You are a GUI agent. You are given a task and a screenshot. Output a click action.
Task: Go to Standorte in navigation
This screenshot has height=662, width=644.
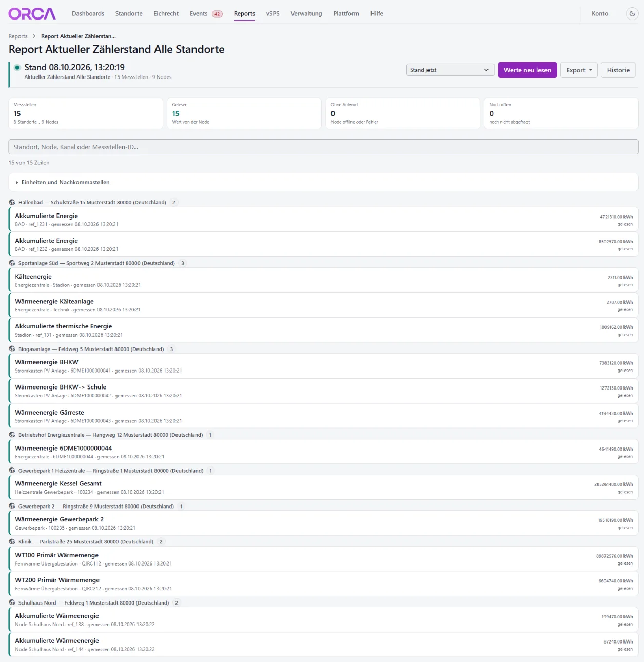pos(129,14)
